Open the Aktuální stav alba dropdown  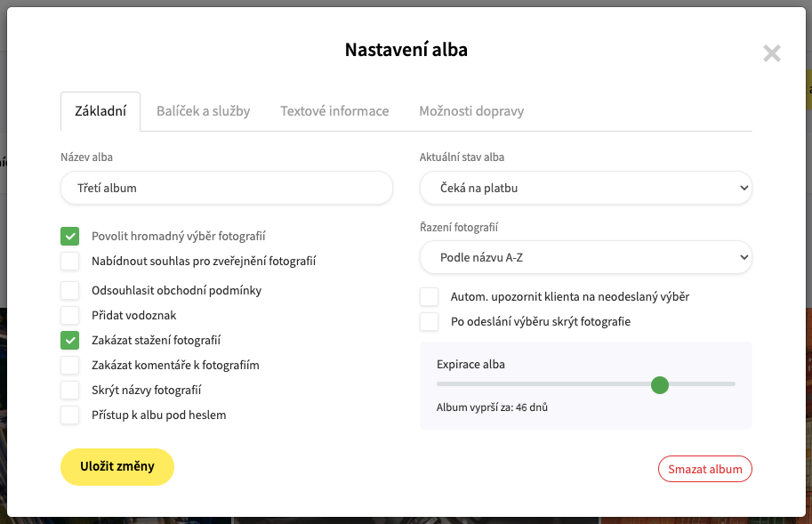coord(586,188)
